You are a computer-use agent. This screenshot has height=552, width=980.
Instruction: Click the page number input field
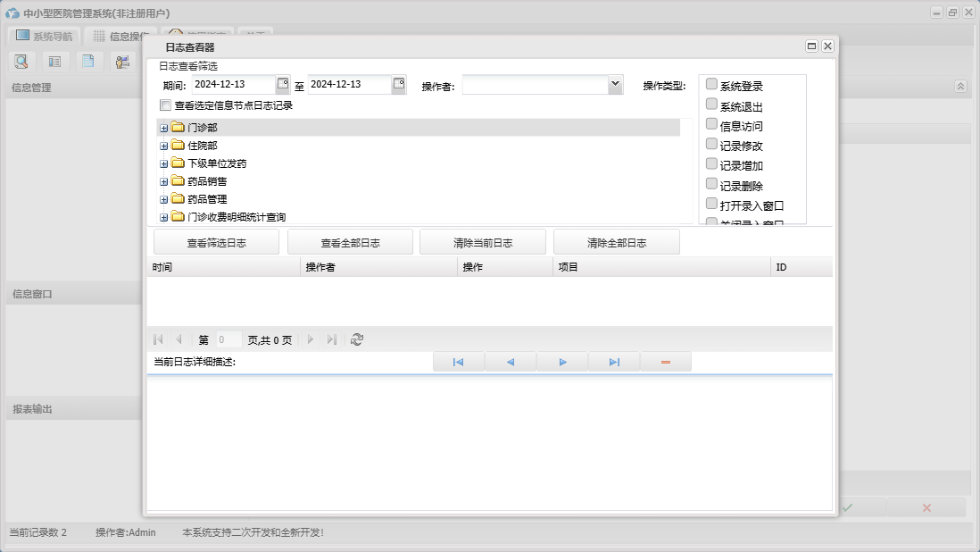point(228,339)
